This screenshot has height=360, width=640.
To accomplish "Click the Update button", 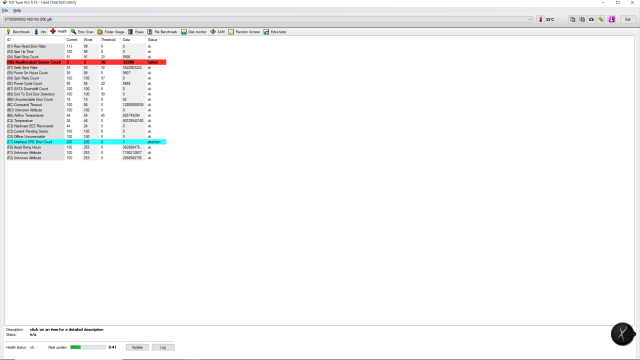I will pos(137,347).
